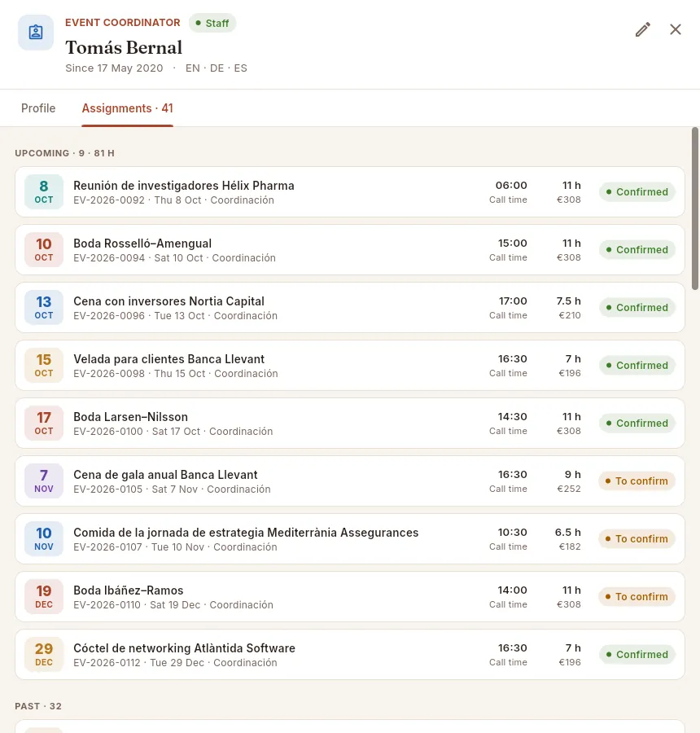Click the ID badge profile icon
This screenshot has height=733, width=700.
[x=36, y=33]
